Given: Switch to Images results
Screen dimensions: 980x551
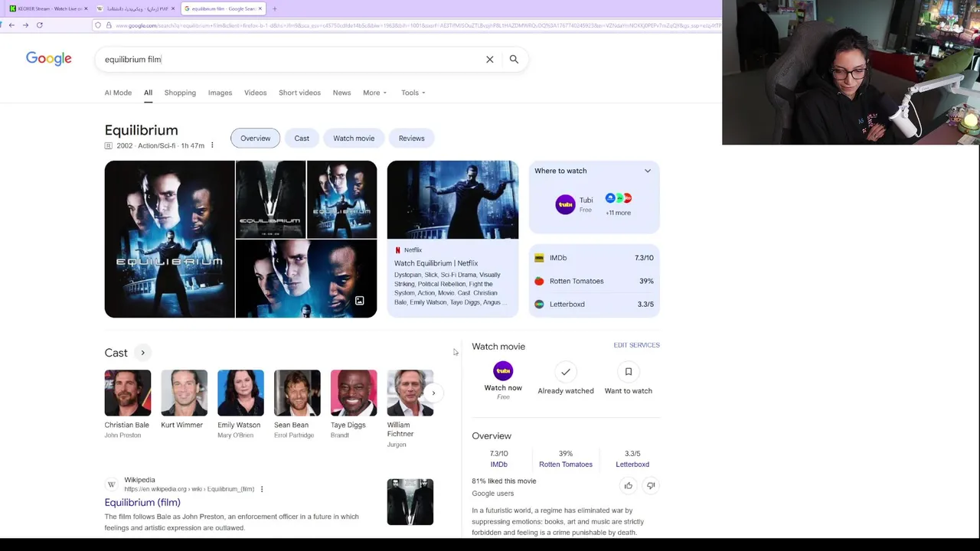Looking at the screenshot, I should pos(220,93).
